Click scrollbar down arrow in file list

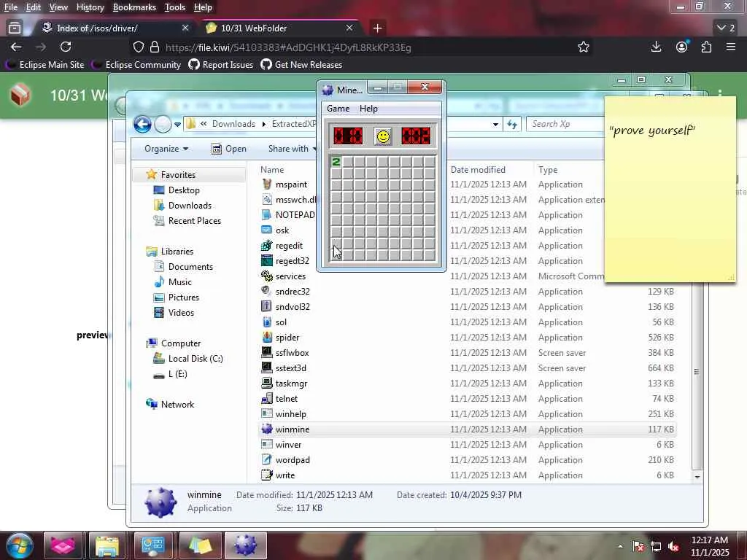(697, 477)
